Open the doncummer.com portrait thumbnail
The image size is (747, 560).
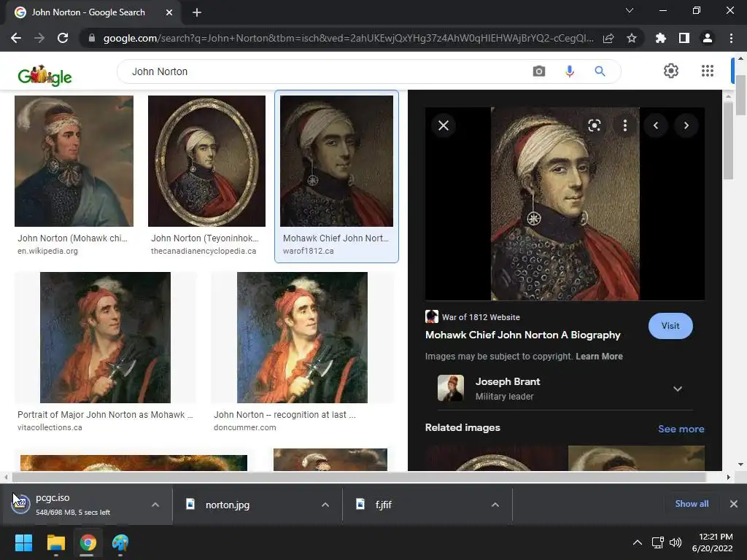coord(302,337)
